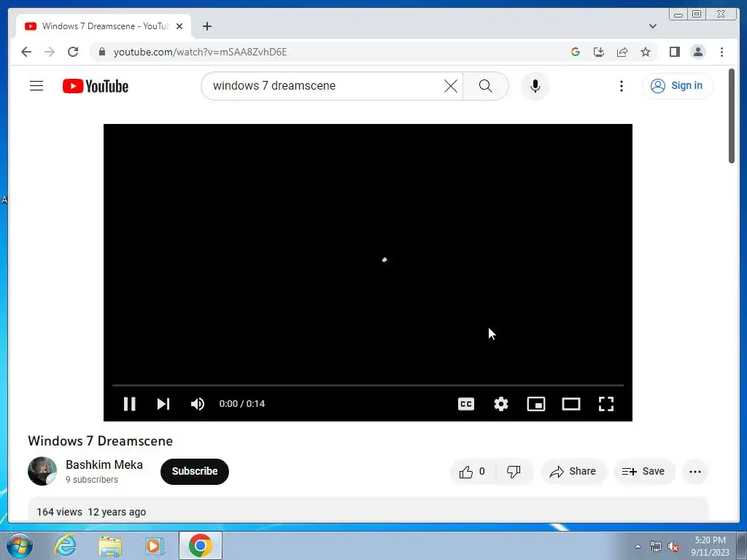This screenshot has height=560, width=747.
Task: Open video settings gear
Action: click(x=500, y=404)
